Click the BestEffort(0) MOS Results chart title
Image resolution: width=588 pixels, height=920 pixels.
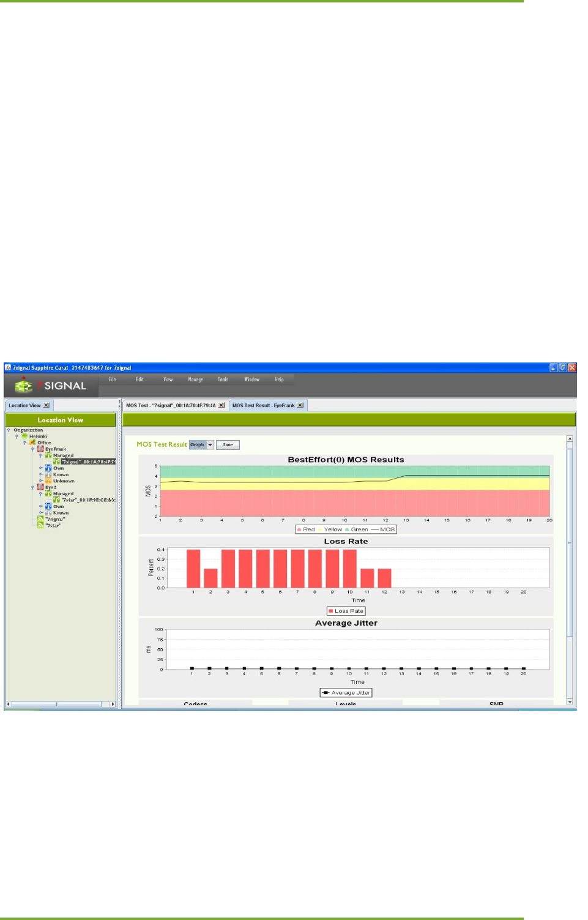[346, 460]
